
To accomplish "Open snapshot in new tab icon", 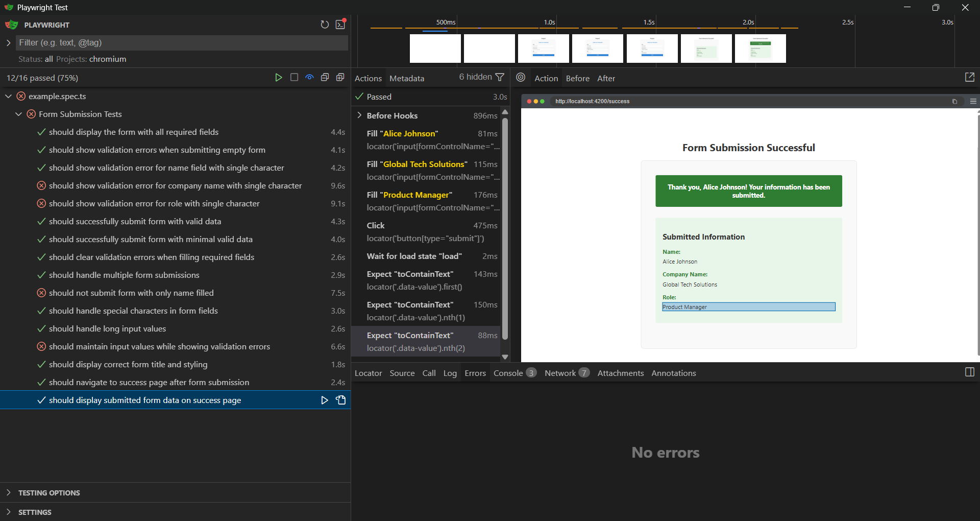I will (x=969, y=77).
